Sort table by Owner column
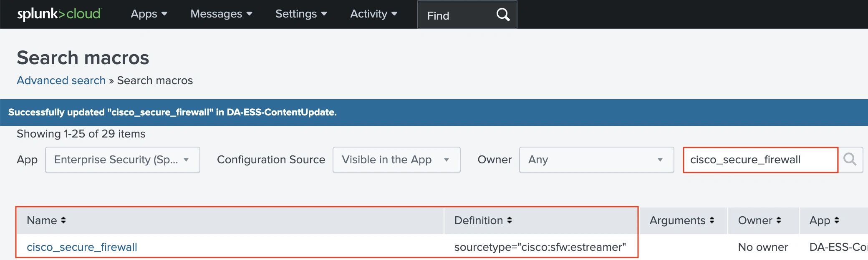 click(759, 220)
